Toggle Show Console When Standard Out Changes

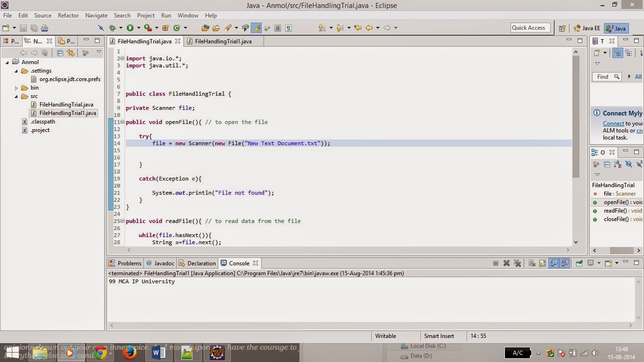click(x=554, y=263)
